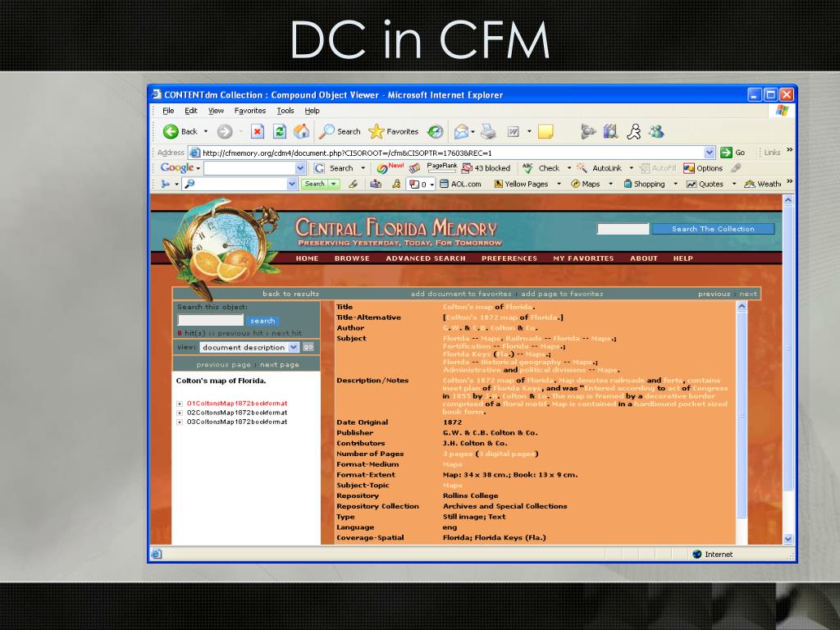Open the History clock icon
The height and width of the screenshot is (630, 840).
[x=435, y=131]
